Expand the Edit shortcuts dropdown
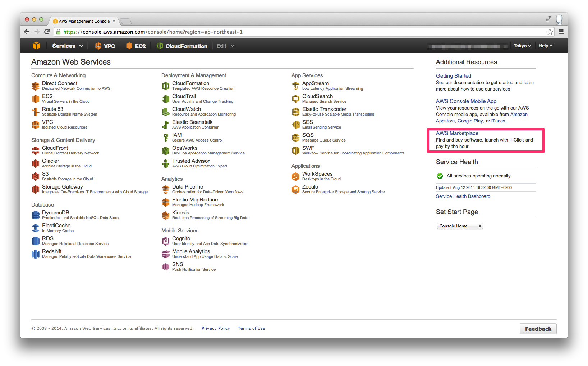This screenshot has height=366, width=588. [225, 46]
